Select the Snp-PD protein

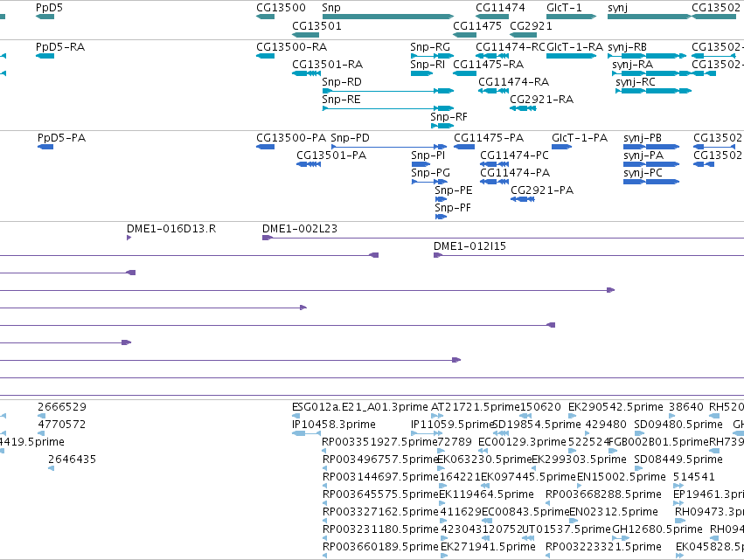tap(389, 147)
